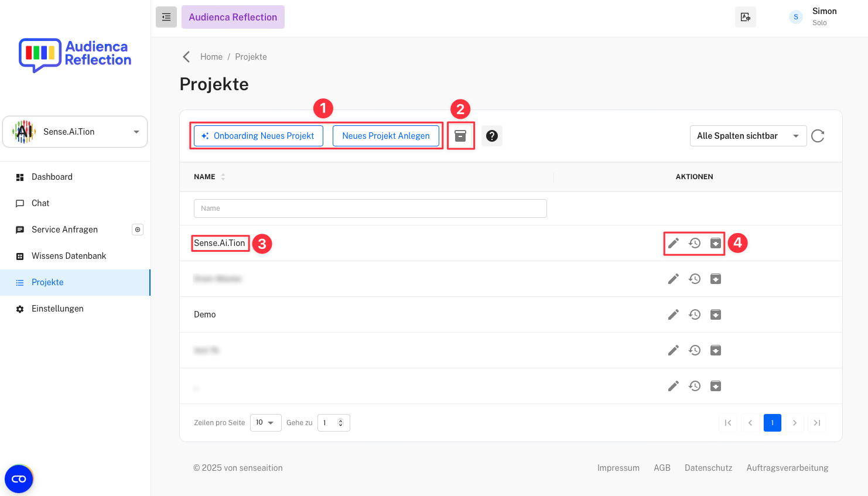The height and width of the screenshot is (496, 868).
Task: Click the 'Neues Projekt Anlegen' button
Action: pyautogui.click(x=386, y=135)
